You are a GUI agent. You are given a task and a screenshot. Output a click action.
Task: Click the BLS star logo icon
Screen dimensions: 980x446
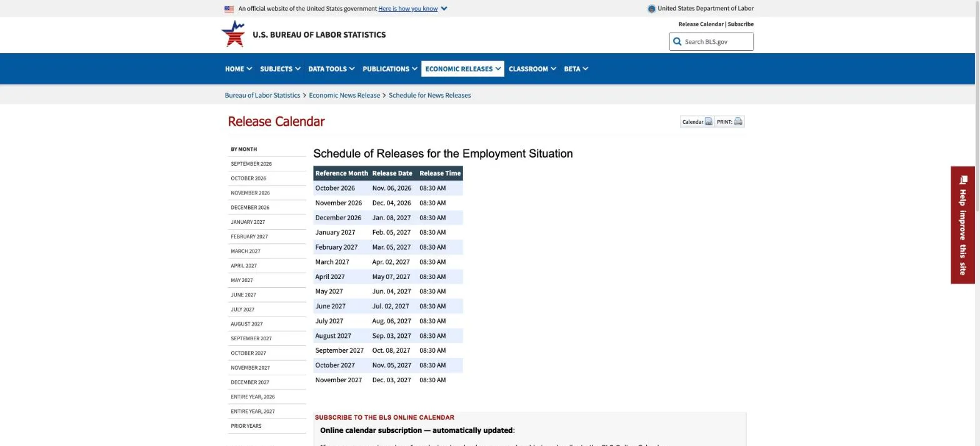tap(234, 34)
